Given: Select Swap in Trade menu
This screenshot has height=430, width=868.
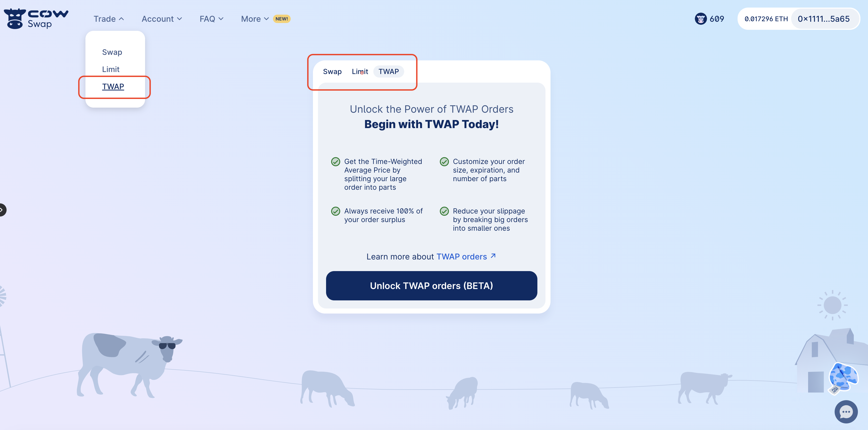Looking at the screenshot, I should (112, 52).
